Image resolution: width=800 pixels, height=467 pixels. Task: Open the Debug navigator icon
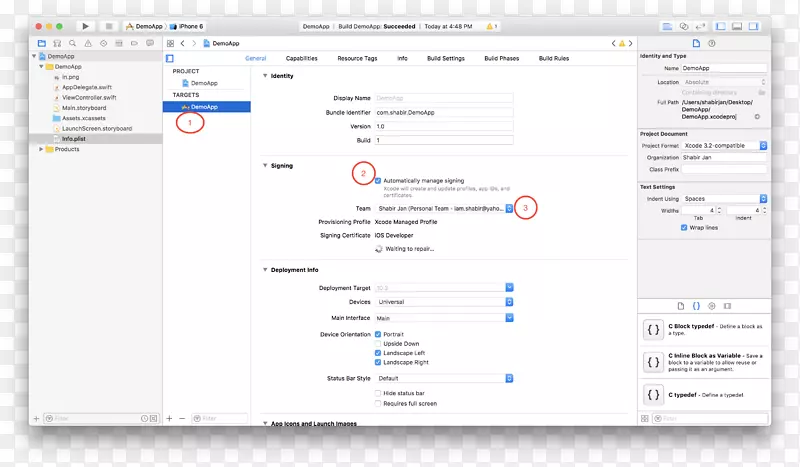tap(119, 43)
